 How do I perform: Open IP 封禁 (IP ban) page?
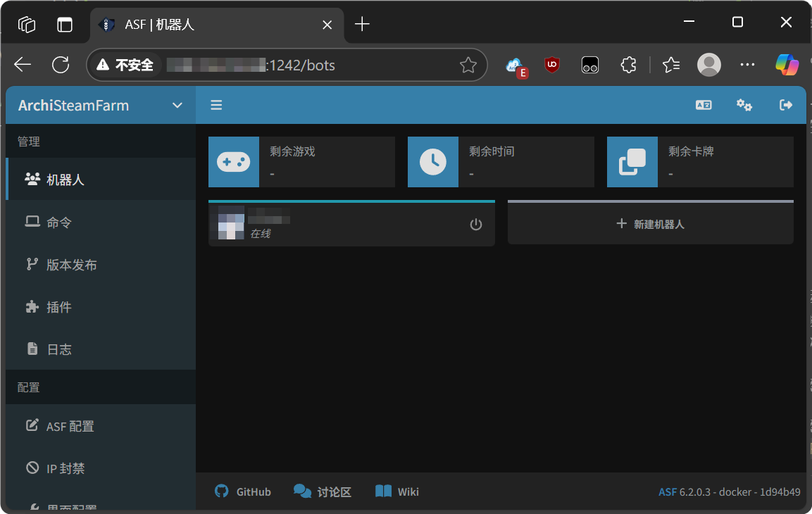click(x=65, y=468)
